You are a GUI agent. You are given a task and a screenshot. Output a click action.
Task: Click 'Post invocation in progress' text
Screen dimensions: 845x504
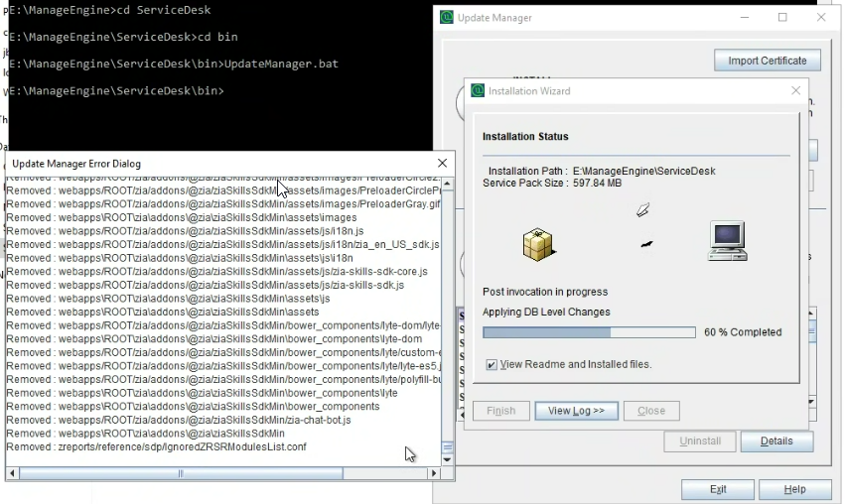545,292
